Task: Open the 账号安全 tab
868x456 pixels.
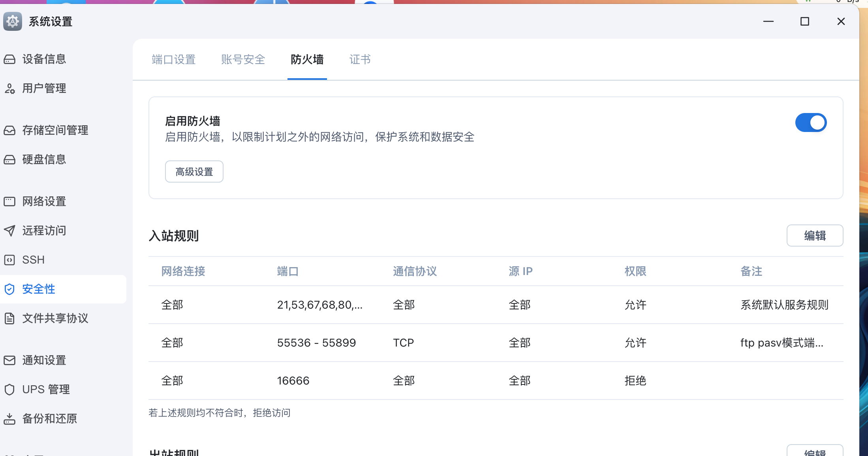Action: click(x=243, y=60)
